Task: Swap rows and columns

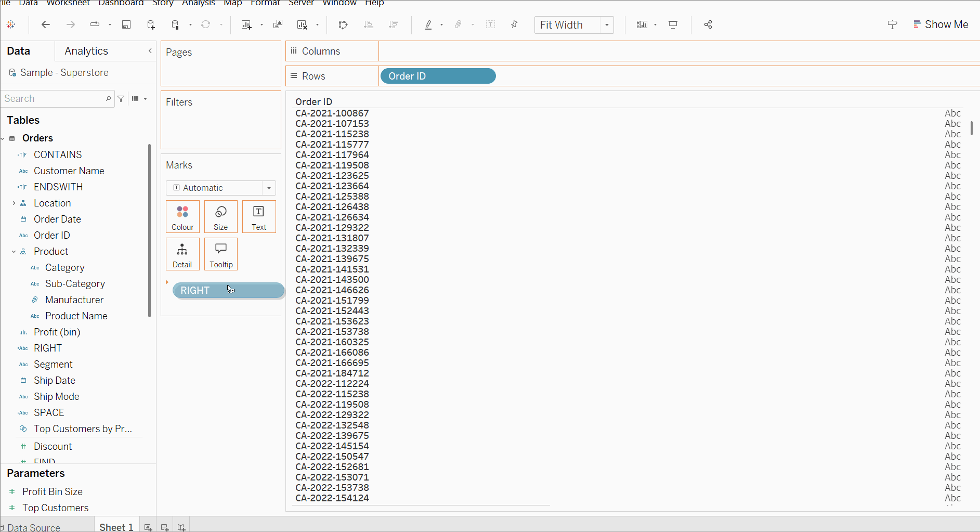Action: pyautogui.click(x=343, y=24)
